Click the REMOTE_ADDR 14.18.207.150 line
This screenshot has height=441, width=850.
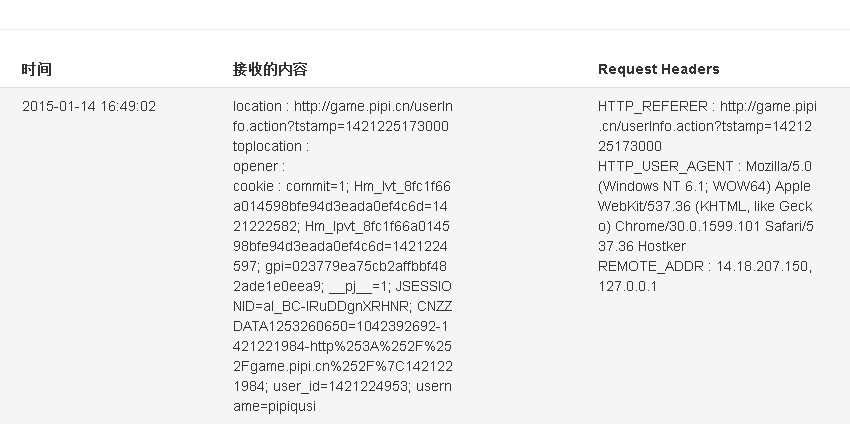[x=705, y=267]
